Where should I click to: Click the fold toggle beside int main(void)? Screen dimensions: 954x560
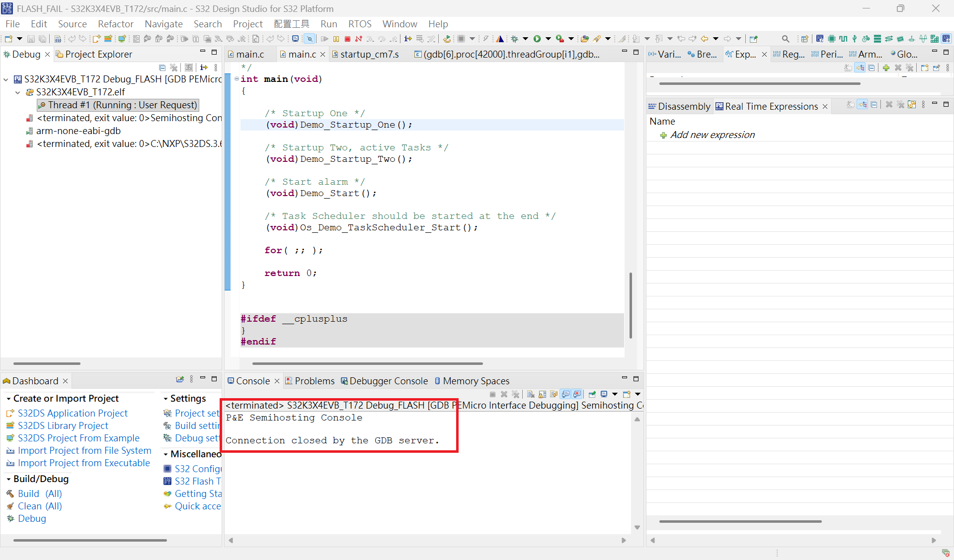(237, 79)
